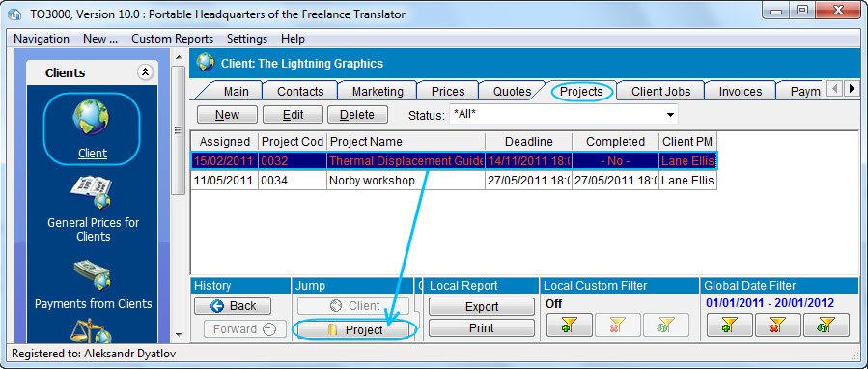This screenshot has width=868, height=369.
Task: Open the Help menu
Action: coord(293,39)
